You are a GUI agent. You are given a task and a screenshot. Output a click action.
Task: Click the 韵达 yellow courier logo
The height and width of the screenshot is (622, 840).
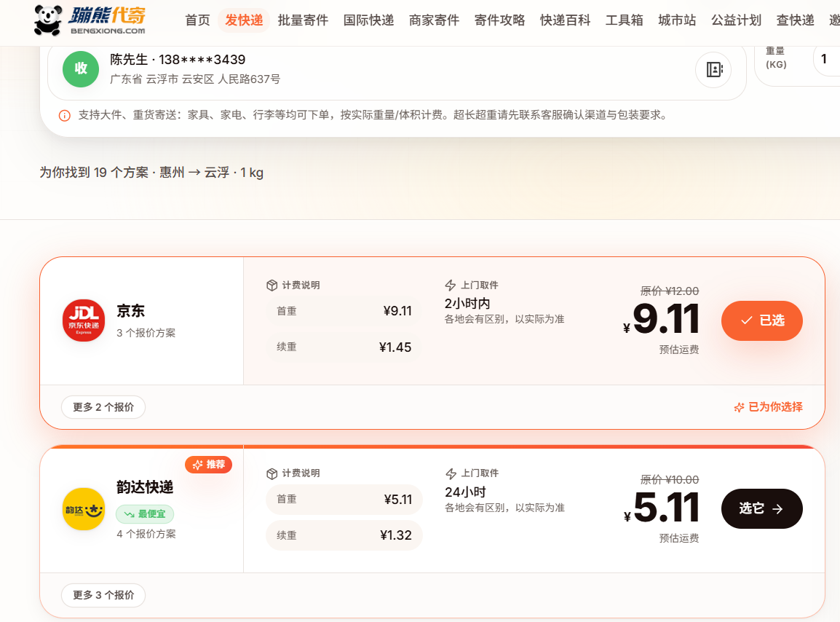84,509
